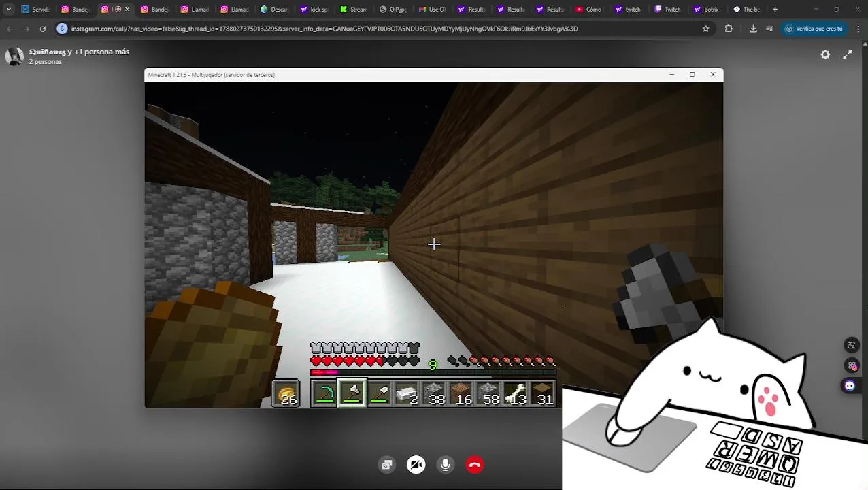Open the translate sidebar icon
Image resolution: width=868 pixels, height=490 pixels.
(x=850, y=345)
